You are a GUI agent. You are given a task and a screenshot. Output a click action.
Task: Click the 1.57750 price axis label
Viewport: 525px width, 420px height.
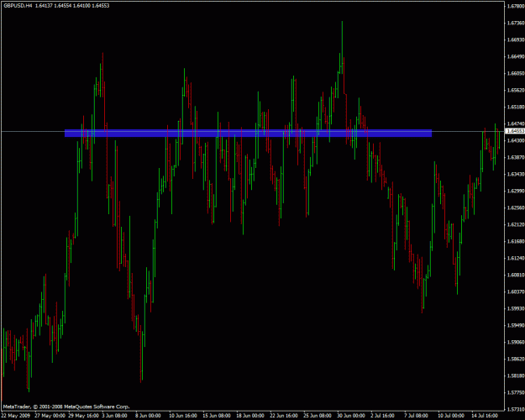point(516,392)
